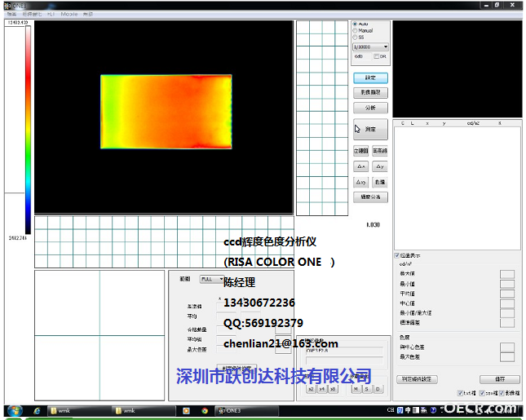Open the Windows Start button
The height and width of the screenshot is (420, 526).
pos(15,411)
